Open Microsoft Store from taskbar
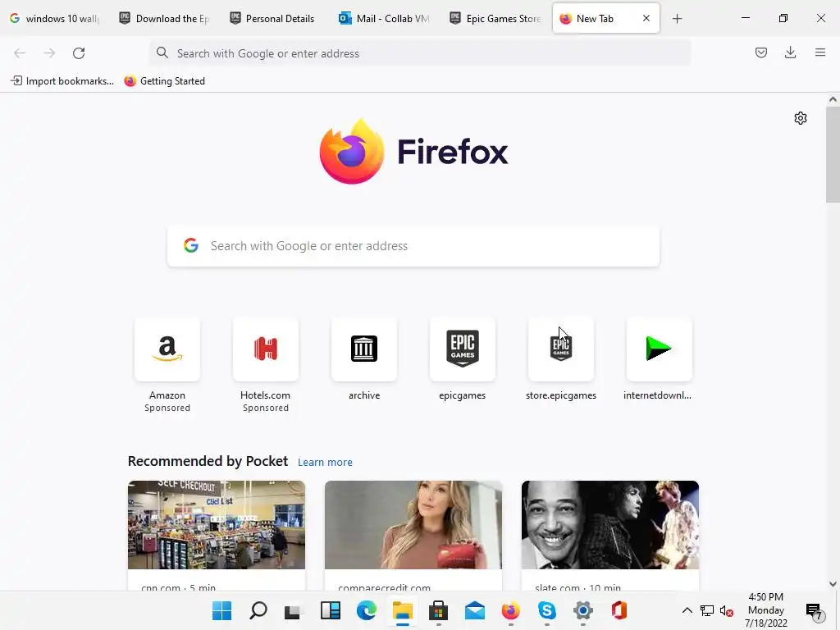 coord(438,610)
